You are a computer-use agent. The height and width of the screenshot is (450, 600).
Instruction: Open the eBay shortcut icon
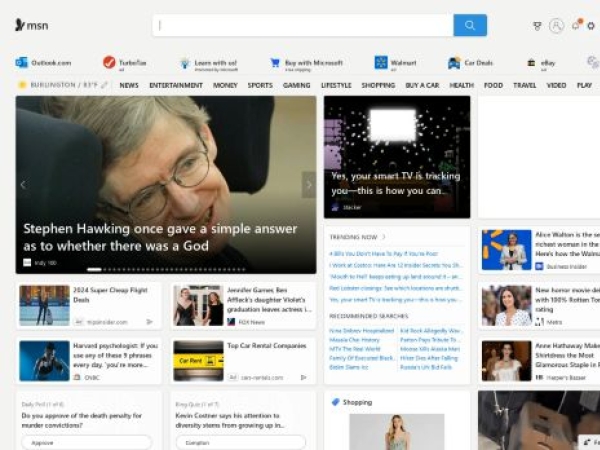click(x=531, y=63)
